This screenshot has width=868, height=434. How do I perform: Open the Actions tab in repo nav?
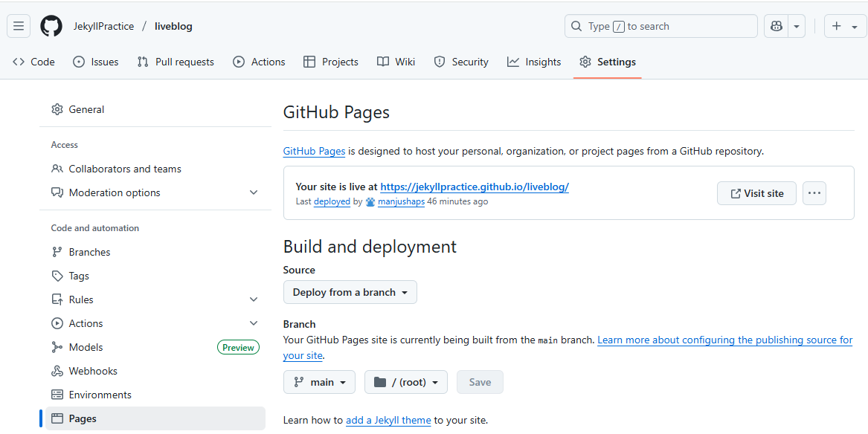259,62
